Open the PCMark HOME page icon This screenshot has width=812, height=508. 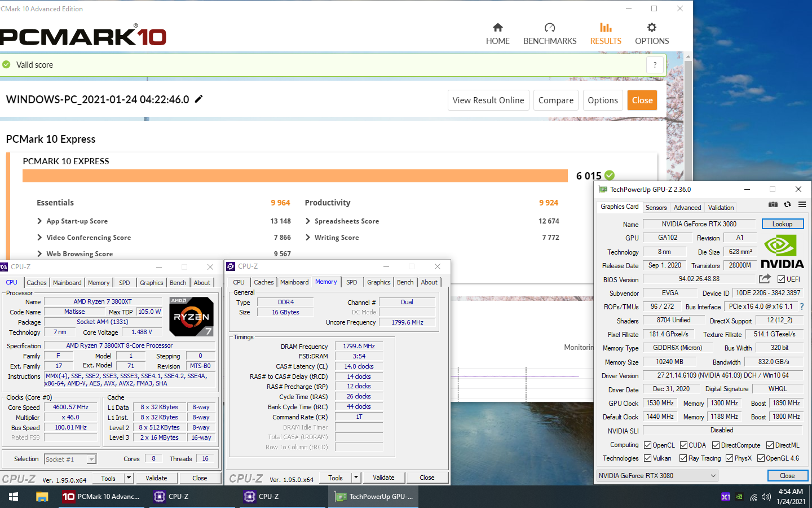pos(497,28)
